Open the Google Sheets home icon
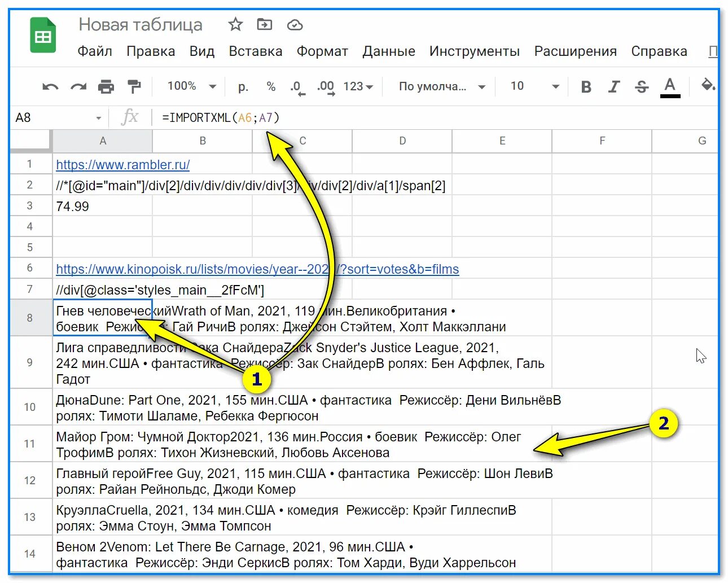Viewport: 728px width, 583px height. (43, 36)
